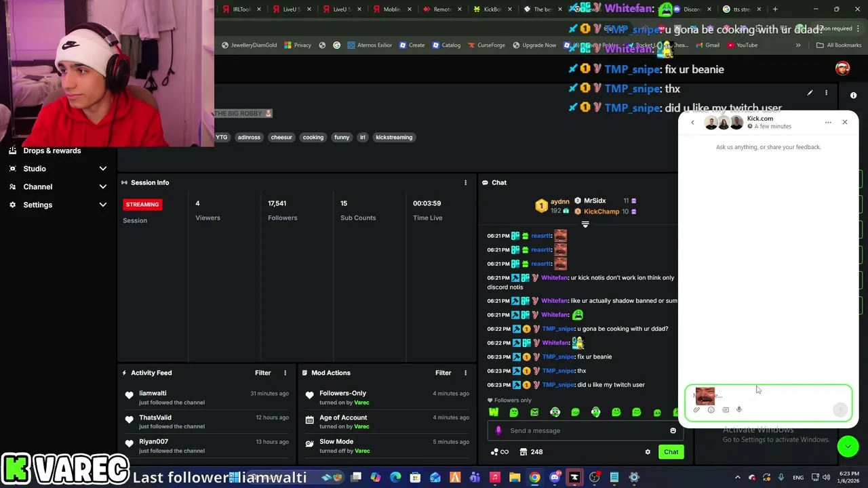Open the CurseForge bookmark
868x488 pixels.
click(486, 45)
